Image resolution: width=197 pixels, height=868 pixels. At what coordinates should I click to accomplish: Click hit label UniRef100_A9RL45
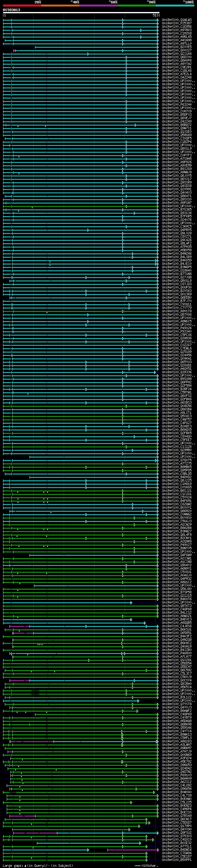point(177,37)
